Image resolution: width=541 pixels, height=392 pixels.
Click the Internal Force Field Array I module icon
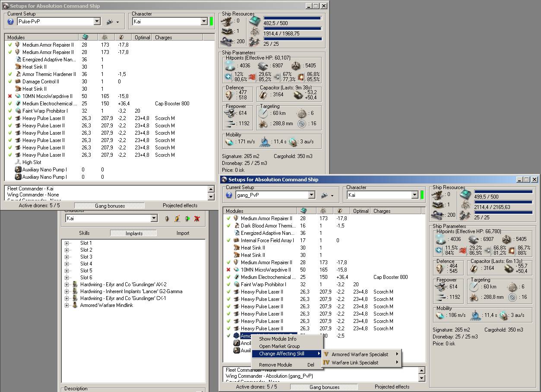tap(237, 240)
